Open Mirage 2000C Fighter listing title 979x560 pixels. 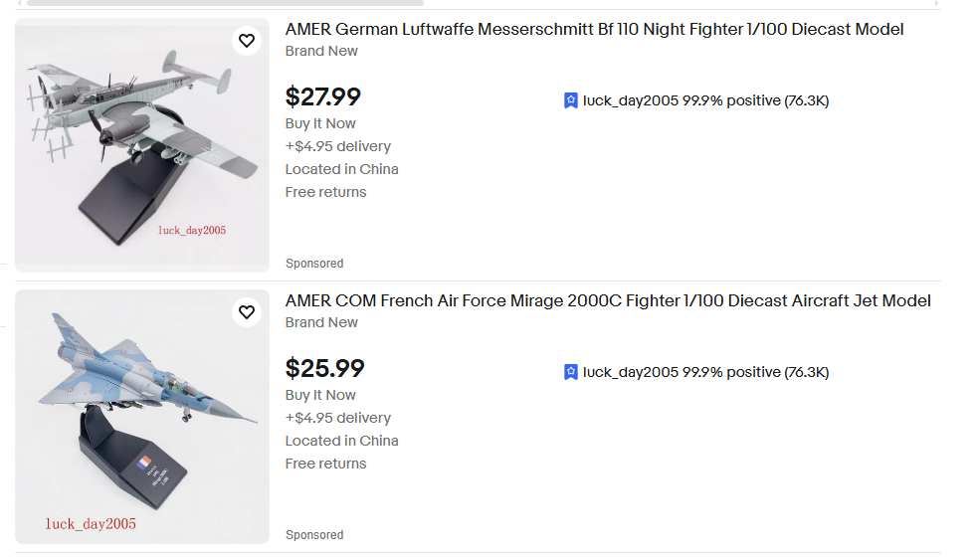(608, 301)
